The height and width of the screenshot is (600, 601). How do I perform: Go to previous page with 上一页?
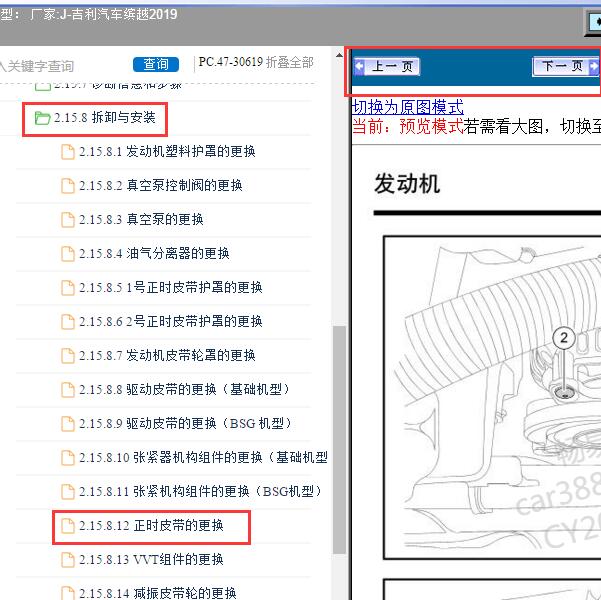pos(386,66)
